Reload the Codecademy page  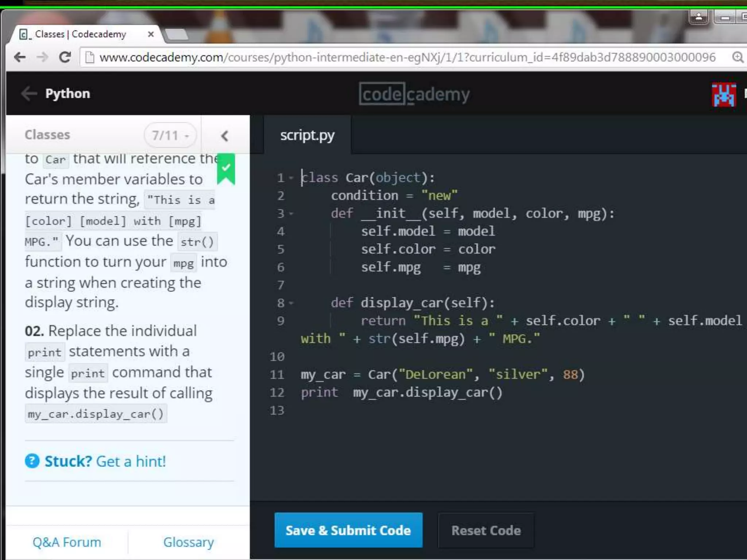coord(65,57)
